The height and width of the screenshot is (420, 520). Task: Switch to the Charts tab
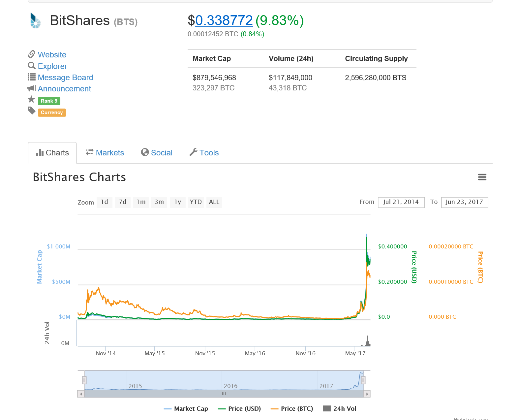52,153
